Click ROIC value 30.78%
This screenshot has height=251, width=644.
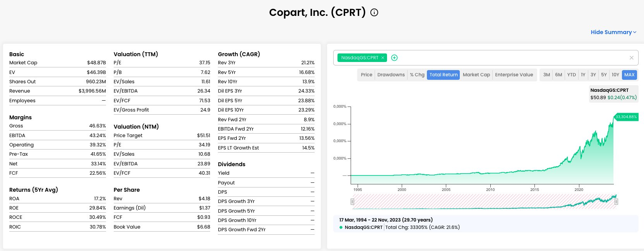click(x=98, y=227)
